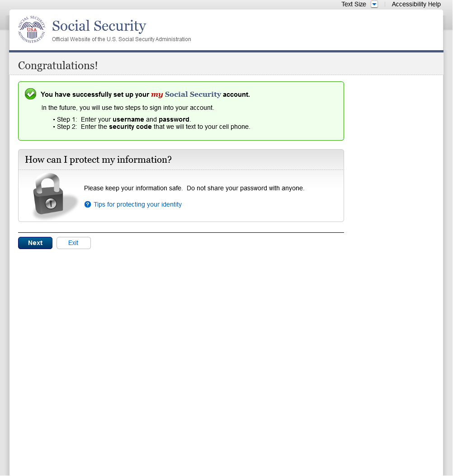Image resolution: width=453 pixels, height=476 pixels.
Task: Click the Next button
Action: (35, 243)
